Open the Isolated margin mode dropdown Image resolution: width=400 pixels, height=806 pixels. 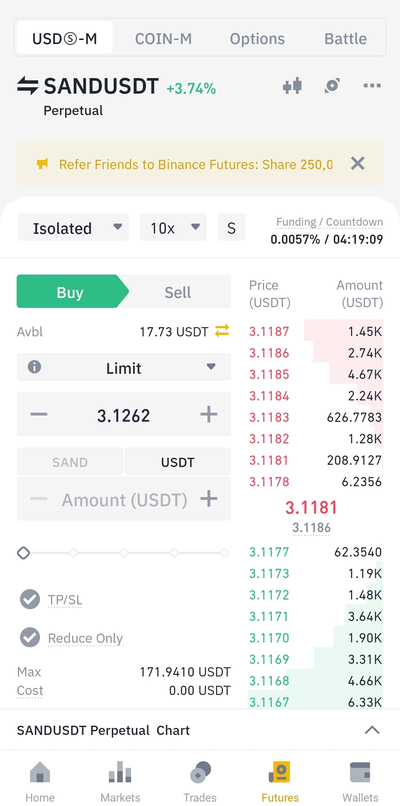(73, 228)
